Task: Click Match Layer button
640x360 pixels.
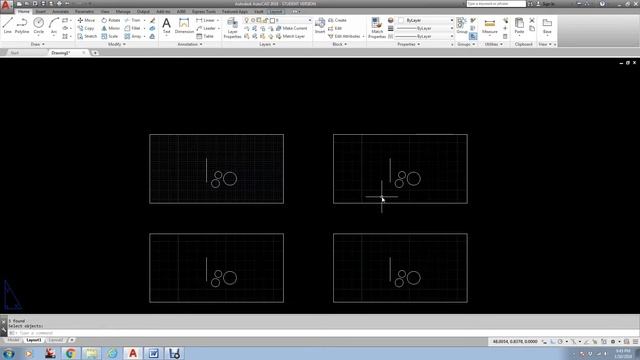Action: pos(291,36)
